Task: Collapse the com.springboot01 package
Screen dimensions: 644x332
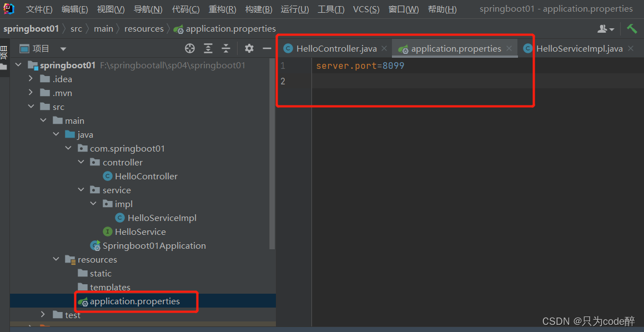Action: pos(69,148)
